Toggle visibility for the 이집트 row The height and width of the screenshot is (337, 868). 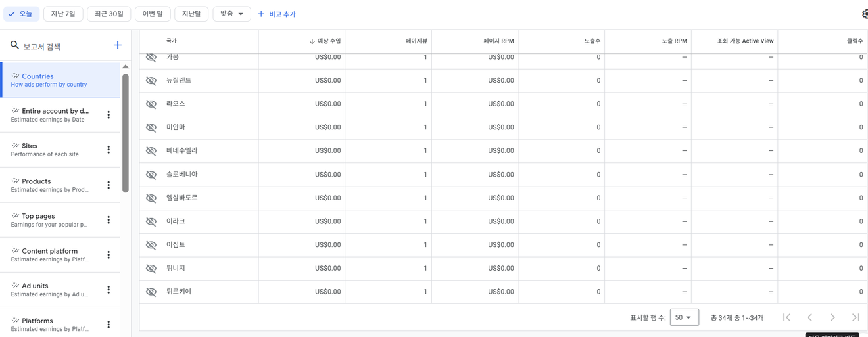click(x=151, y=245)
